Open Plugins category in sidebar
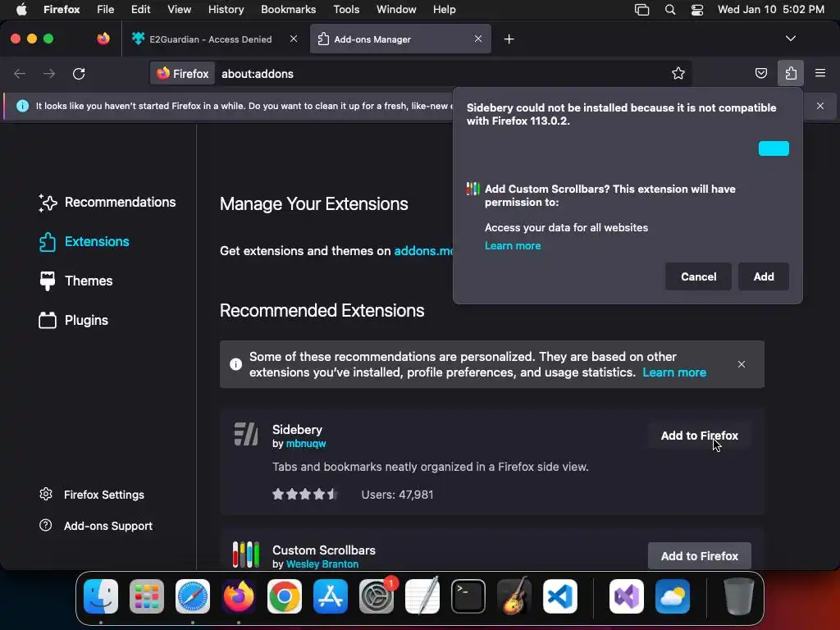This screenshot has height=630, width=840. (x=73, y=321)
